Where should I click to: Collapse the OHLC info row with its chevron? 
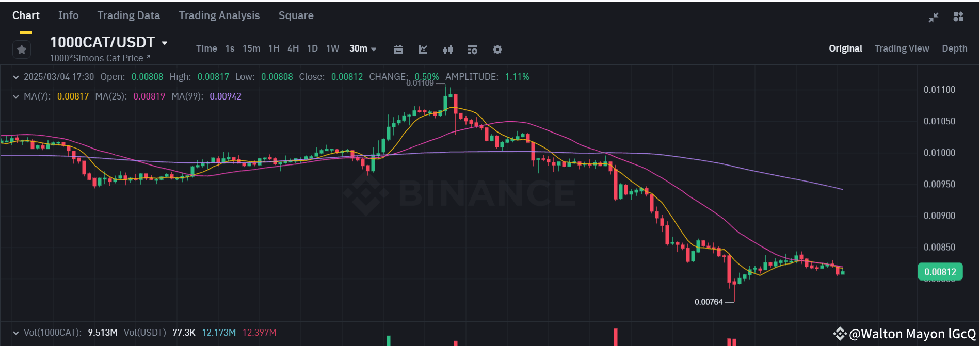coord(15,76)
